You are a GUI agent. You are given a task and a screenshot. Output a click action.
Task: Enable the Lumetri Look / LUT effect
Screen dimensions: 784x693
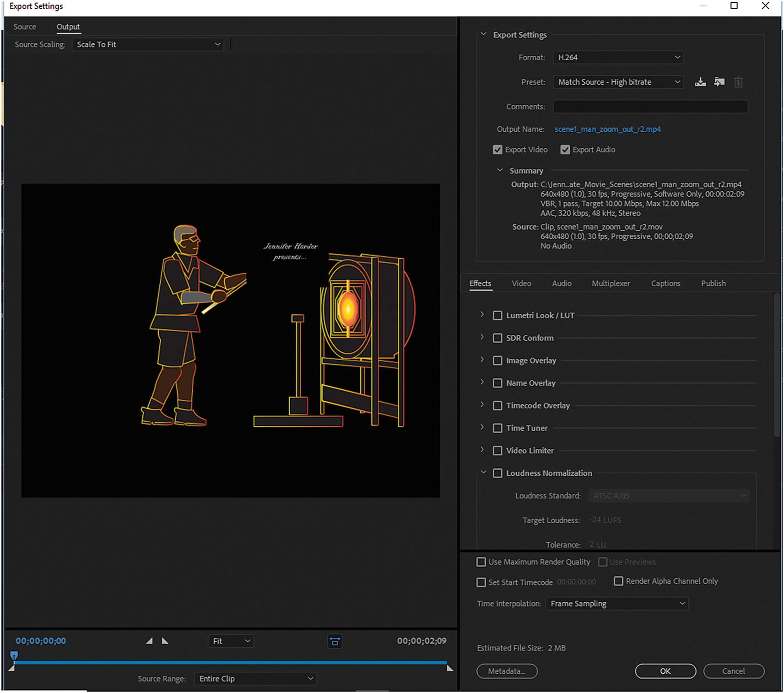tap(497, 315)
